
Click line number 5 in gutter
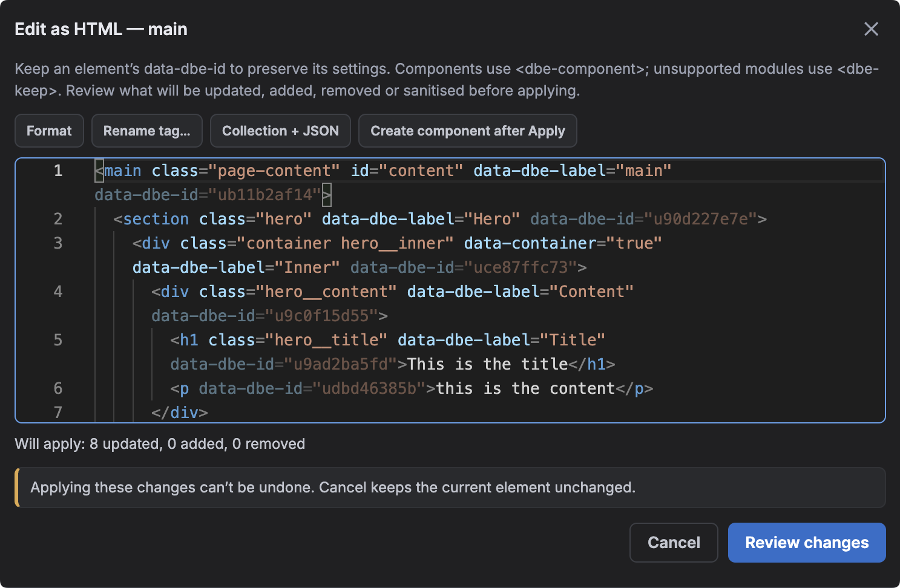(58, 340)
